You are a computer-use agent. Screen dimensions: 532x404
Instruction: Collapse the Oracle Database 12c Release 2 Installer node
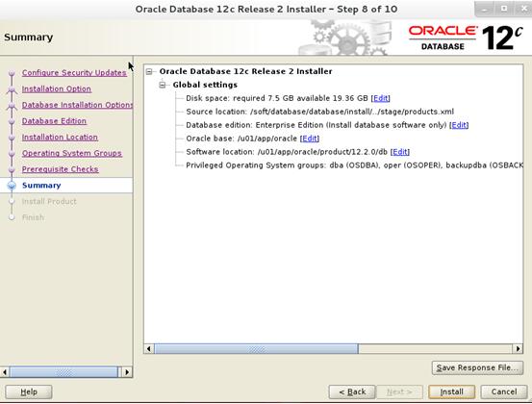149,71
